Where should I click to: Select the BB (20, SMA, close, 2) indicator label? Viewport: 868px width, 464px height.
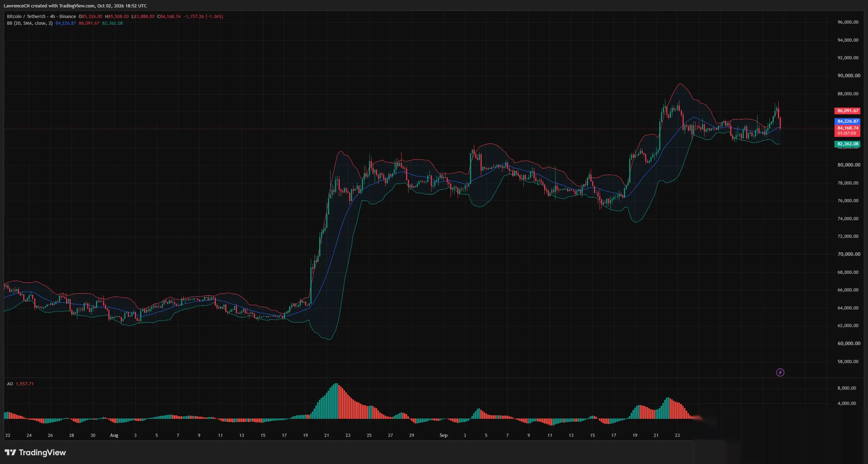30,23
